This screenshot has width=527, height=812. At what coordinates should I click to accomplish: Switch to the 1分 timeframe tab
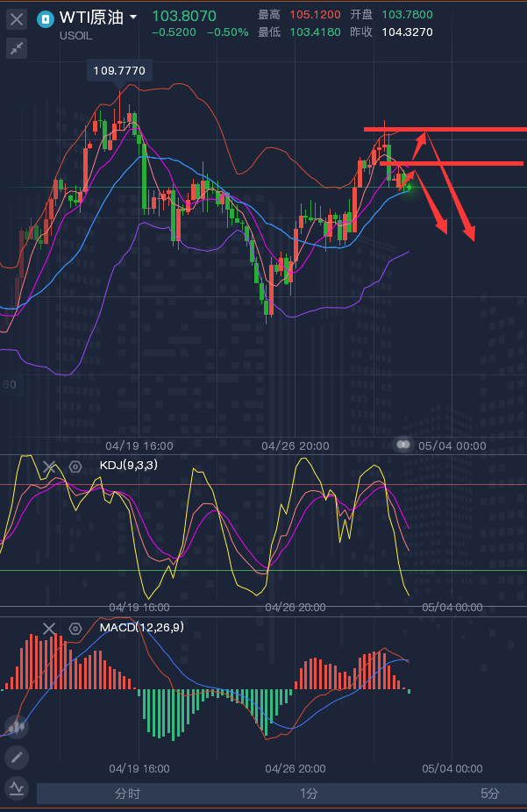click(x=309, y=794)
